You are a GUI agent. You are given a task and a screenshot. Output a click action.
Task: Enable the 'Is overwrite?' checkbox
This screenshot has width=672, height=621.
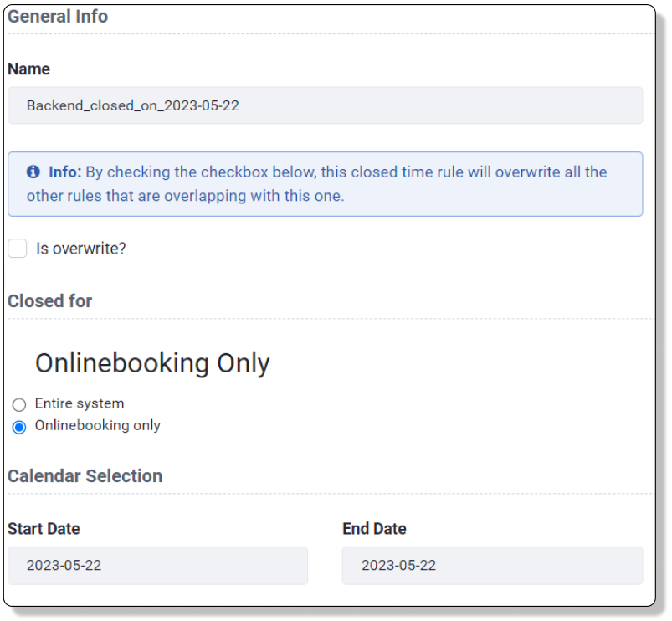click(x=18, y=249)
